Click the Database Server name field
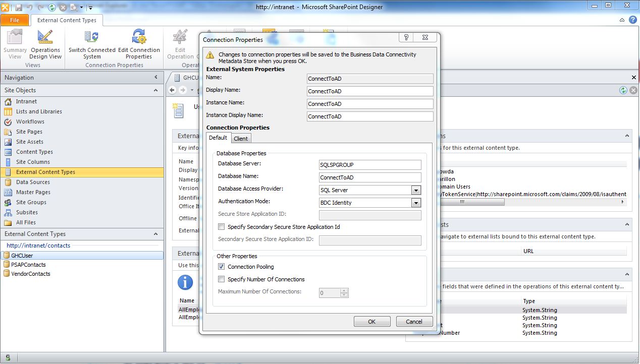This screenshot has width=640, height=364. pos(369,164)
